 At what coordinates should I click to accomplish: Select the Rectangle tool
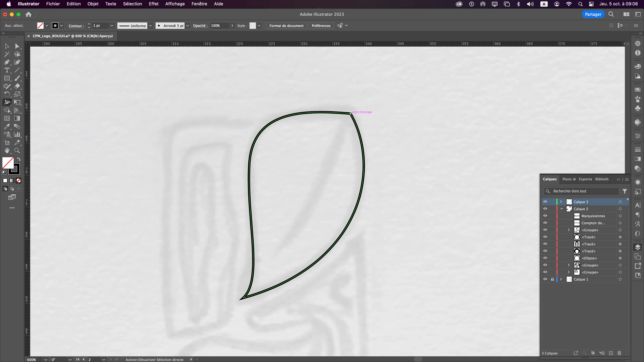[x=7, y=78]
